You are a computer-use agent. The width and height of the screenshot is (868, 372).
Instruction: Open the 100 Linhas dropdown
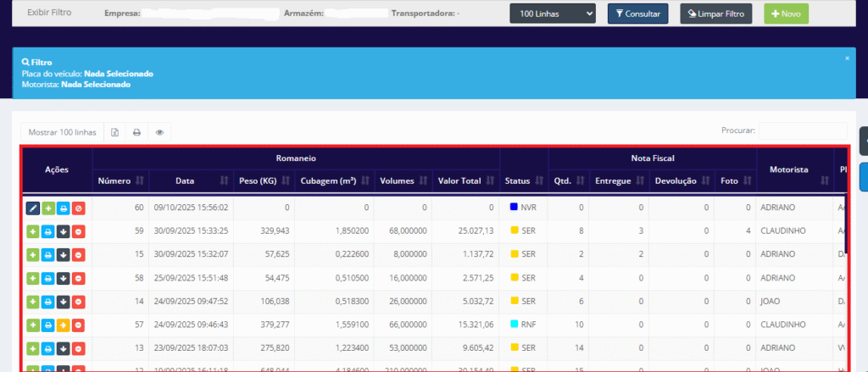click(x=553, y=14)
